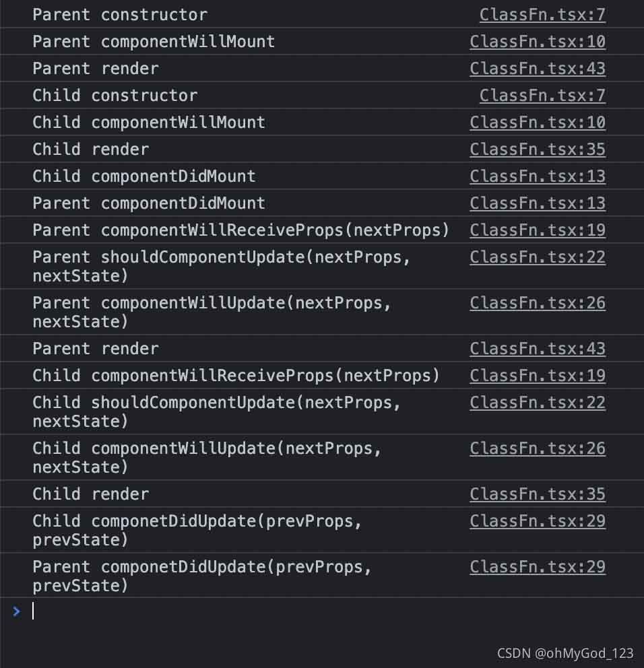
Task: Open ClassFn.tsx:7 link beside Parent constructor
Action: [x=542, y=15]
